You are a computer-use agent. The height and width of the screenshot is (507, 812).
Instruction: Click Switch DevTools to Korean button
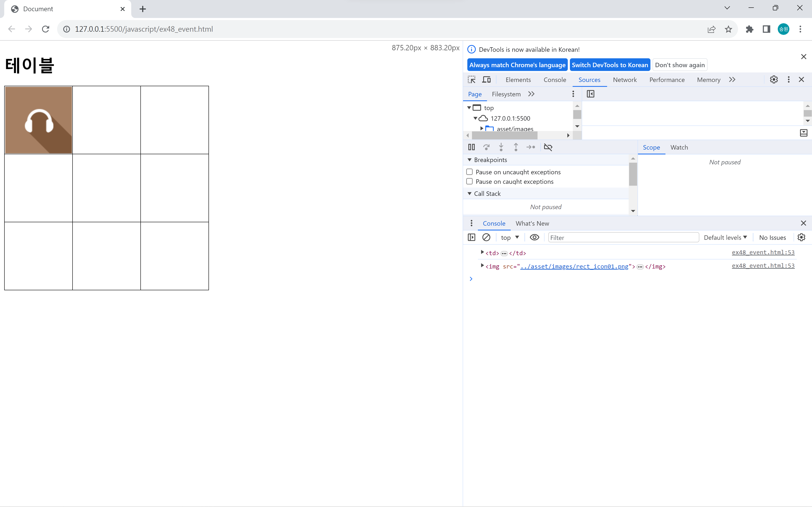[610, 65]
